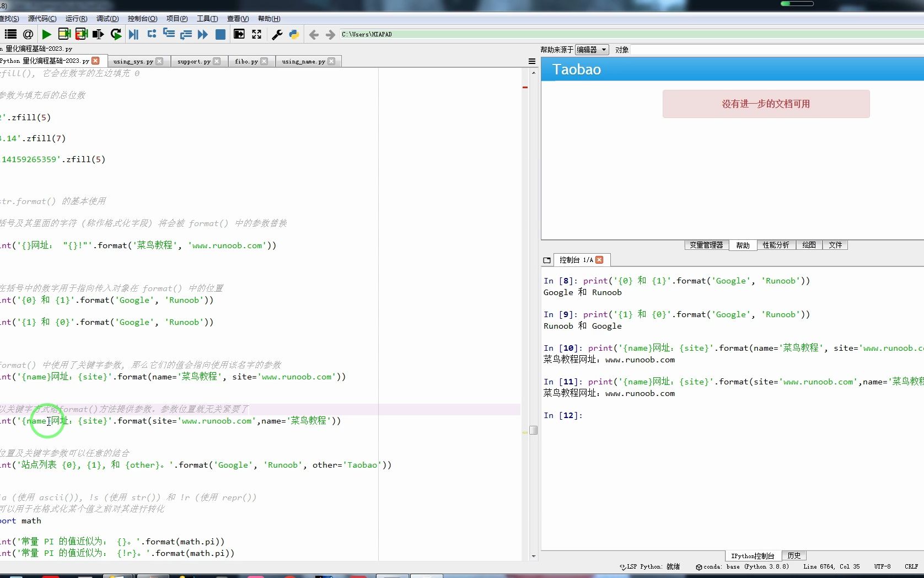
Task: Open the 变量管理器 pane tab
Action: click(x=706, y=245)
